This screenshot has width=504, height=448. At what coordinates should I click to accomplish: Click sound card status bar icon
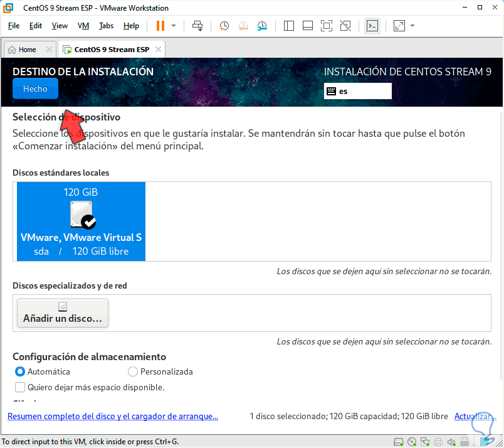(x=451, y=442)
